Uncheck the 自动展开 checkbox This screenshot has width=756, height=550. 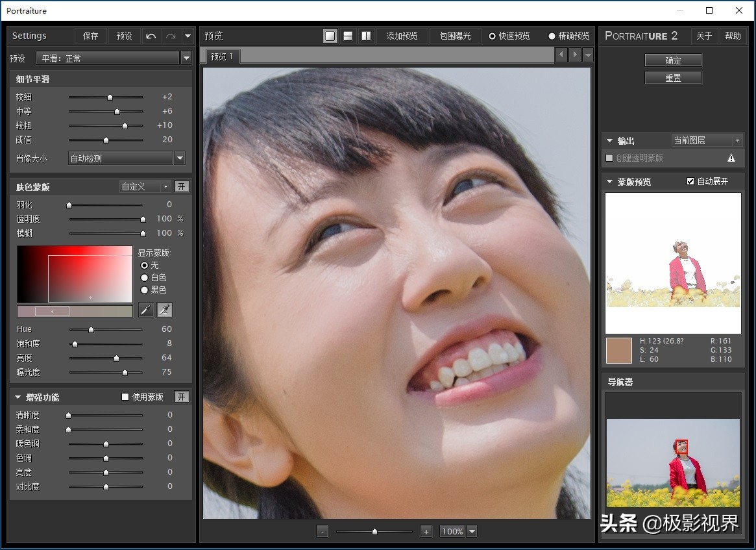690,181
